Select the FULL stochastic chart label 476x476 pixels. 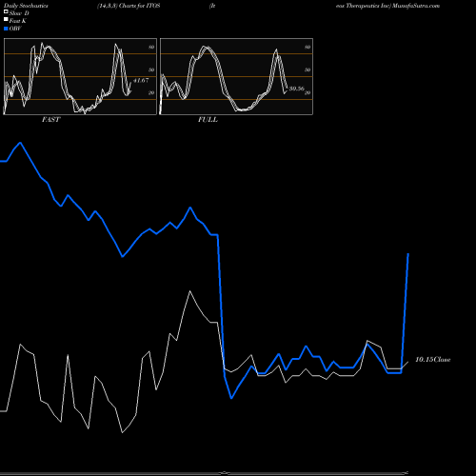[x=208, y=120]
